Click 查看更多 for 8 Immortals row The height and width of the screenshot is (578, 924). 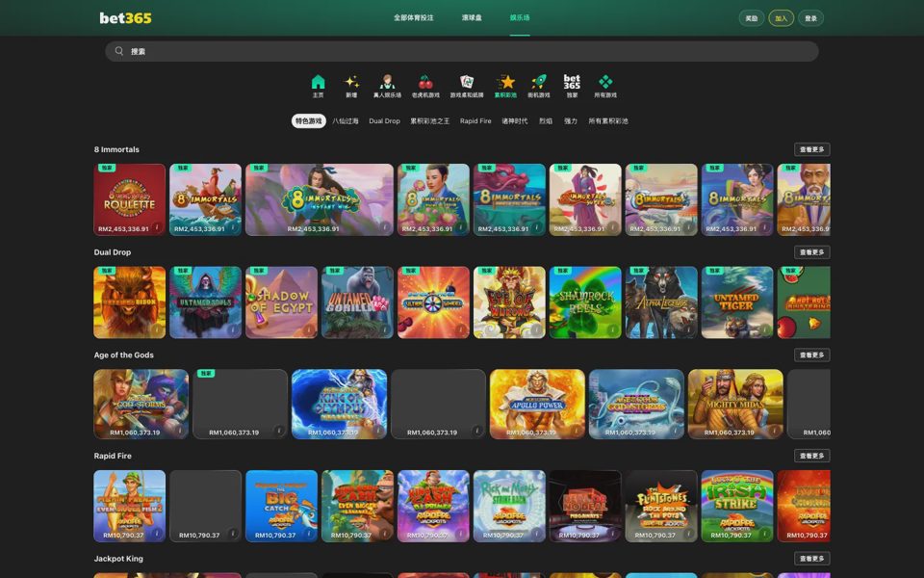(x=812, y=149)
